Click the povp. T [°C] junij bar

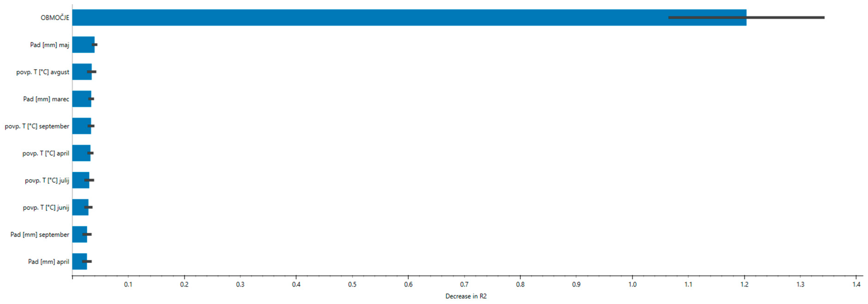click(x=78, y=207)
